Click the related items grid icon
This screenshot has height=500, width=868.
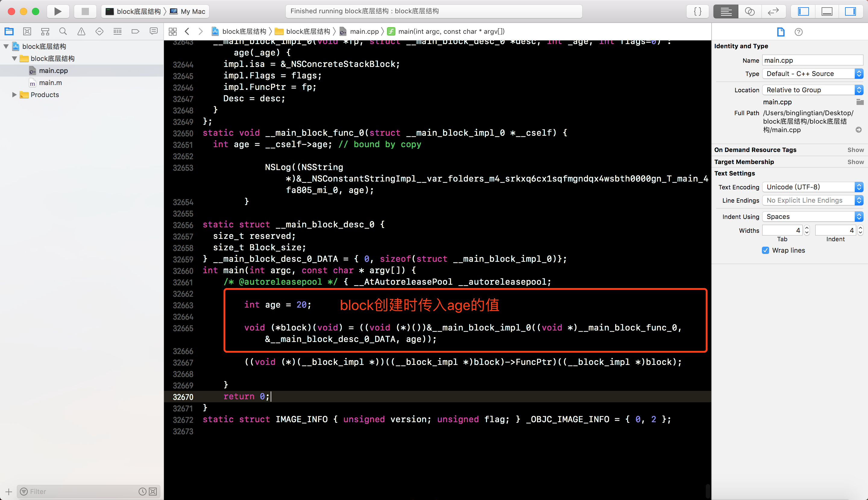(173, 32)
